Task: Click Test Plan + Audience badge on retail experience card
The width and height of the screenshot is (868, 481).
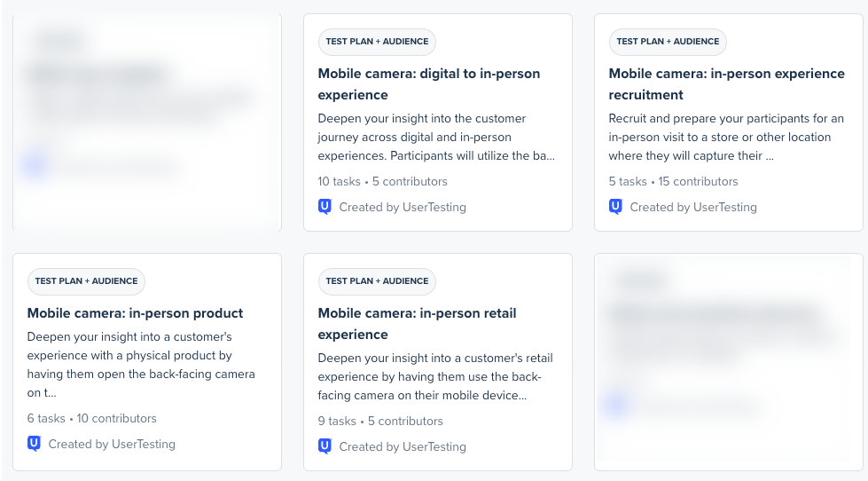Action: [377, 281]
